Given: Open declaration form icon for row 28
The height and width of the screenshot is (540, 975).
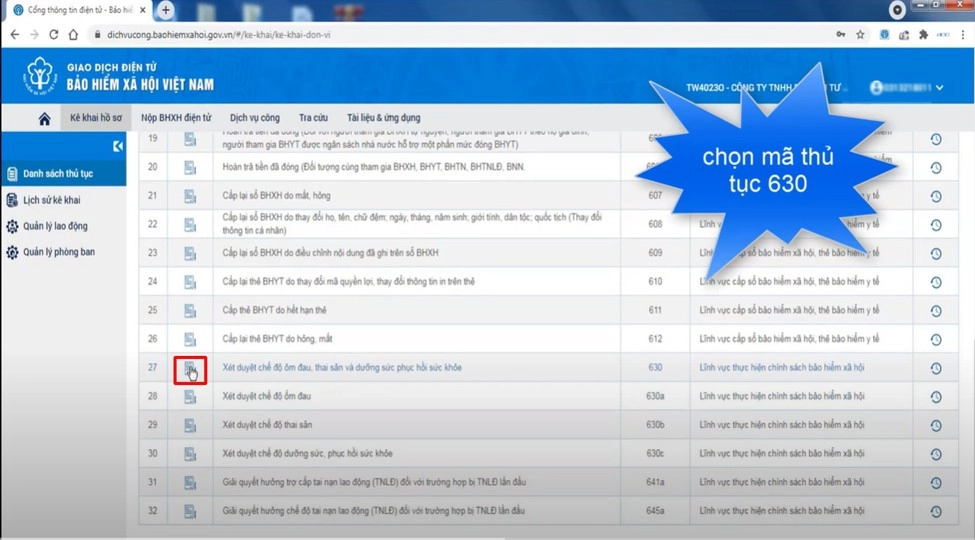Looking at the screenshot, I should point(190,397).
